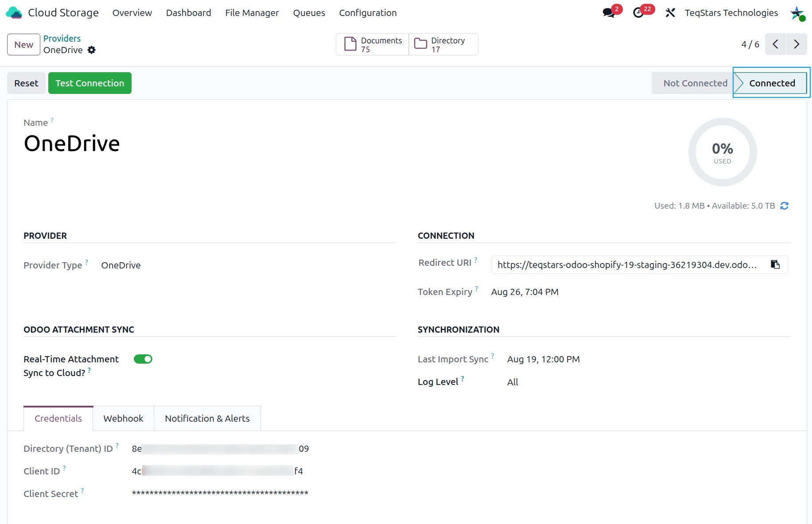Screen dimensions: 812x524
Task: Edit the Client Secret field
Action: (x=220, y=493)
